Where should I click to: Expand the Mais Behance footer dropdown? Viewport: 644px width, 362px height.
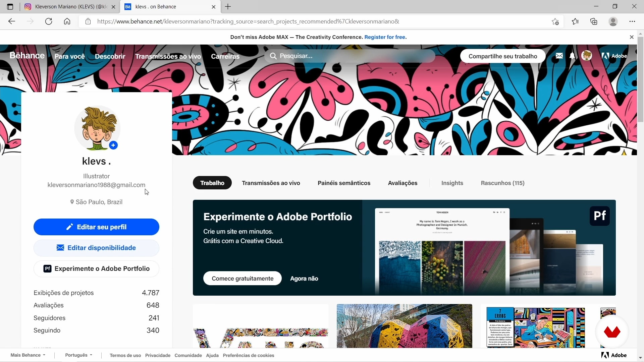[28, 355]
